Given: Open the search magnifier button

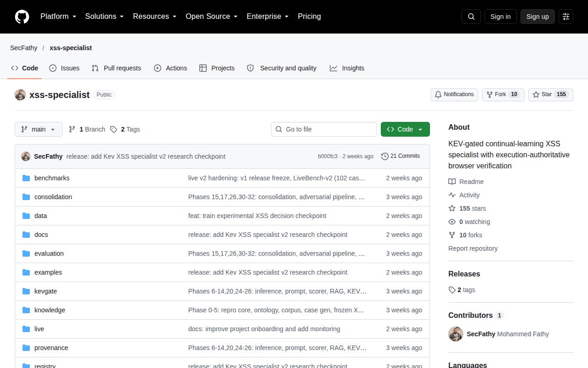Looking at the screenshot, I should [471, 17].
